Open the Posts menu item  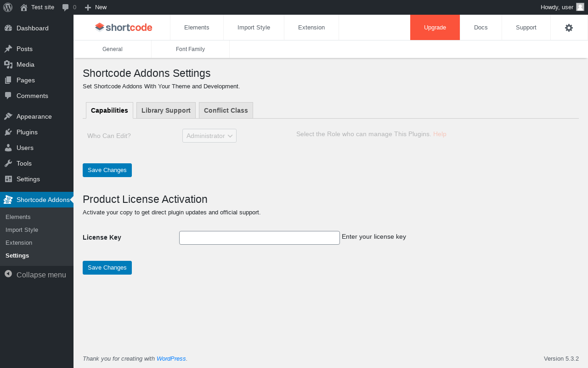37,49
